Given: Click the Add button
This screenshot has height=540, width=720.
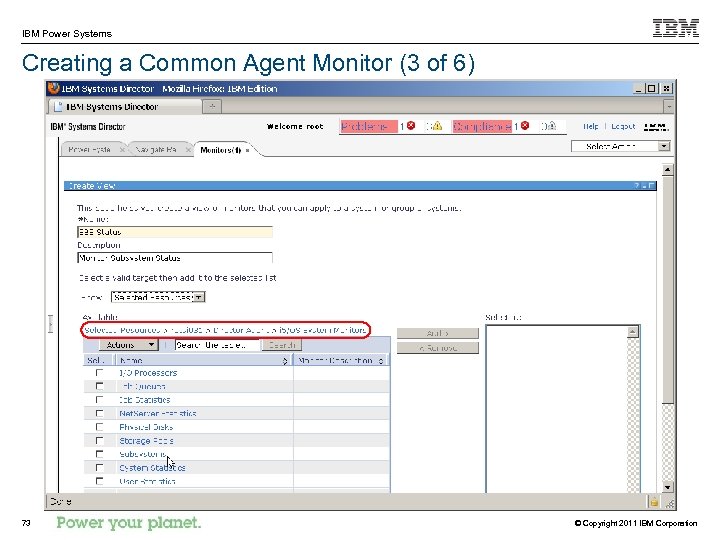Looking at the screenshot, I should click(438, 333).
